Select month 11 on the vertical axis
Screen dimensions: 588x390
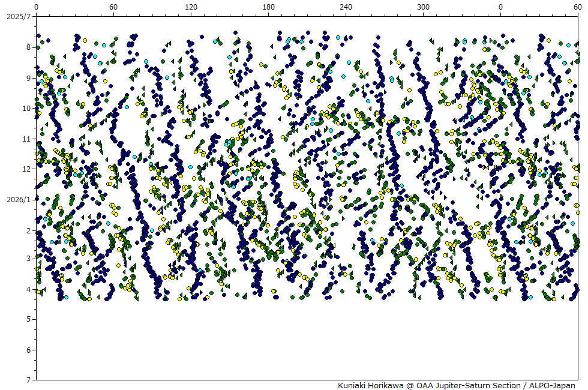(x=26, y=139)
